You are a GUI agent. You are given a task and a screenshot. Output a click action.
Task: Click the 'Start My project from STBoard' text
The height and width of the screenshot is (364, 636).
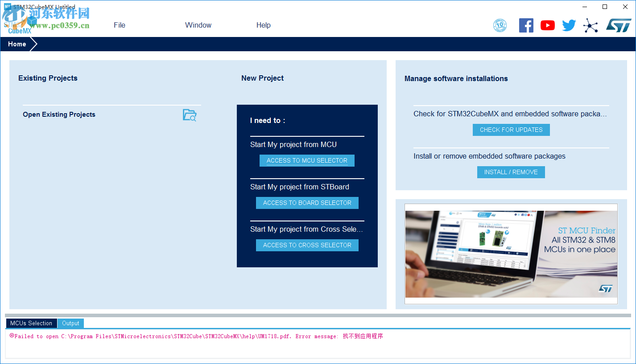pyautogui.click(x=300, y=187)
